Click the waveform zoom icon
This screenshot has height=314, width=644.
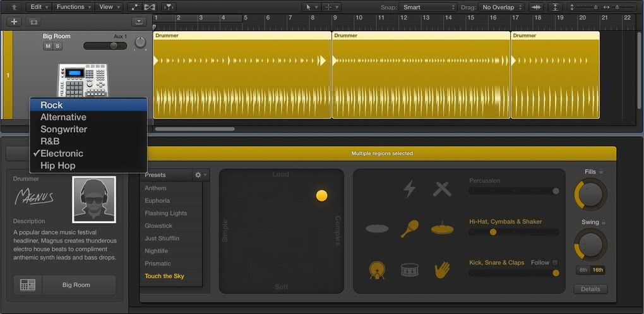pos(535,7)
